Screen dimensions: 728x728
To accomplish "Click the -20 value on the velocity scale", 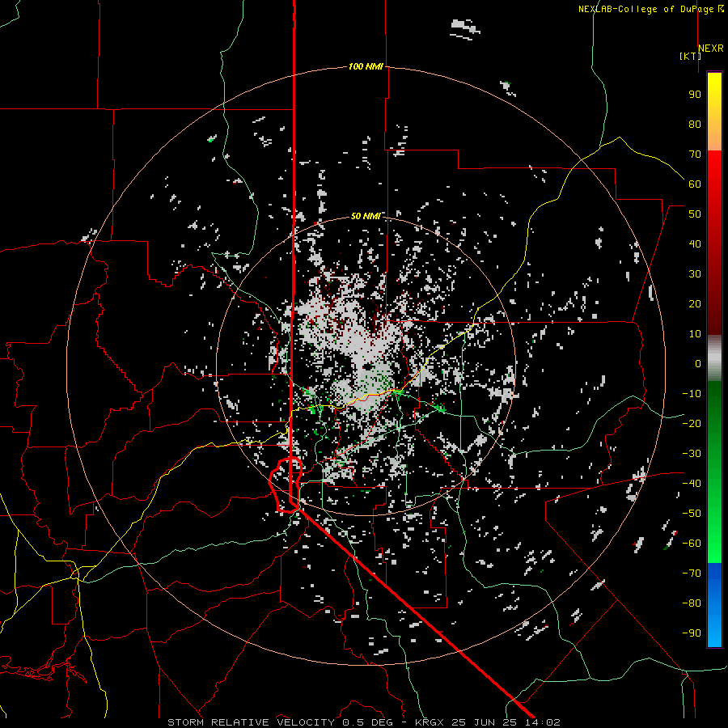I will 692,424.
